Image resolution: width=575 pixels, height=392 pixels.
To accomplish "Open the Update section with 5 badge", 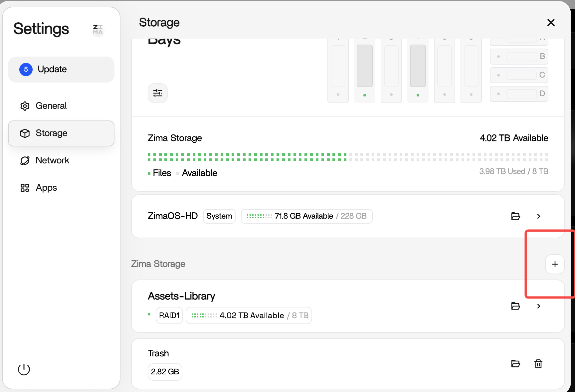I will (x=61, y=69).
